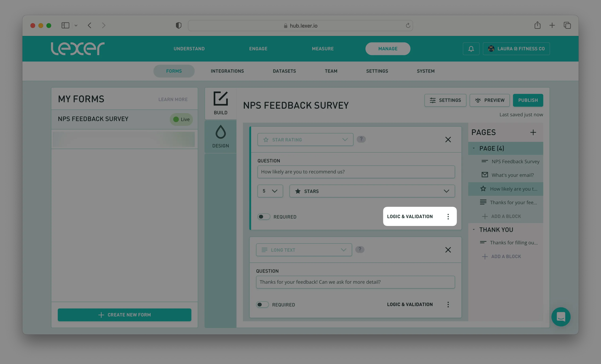Open the chat support bubble icon
The height and width of the screenshot is (364, 601).
pos(561,317)
